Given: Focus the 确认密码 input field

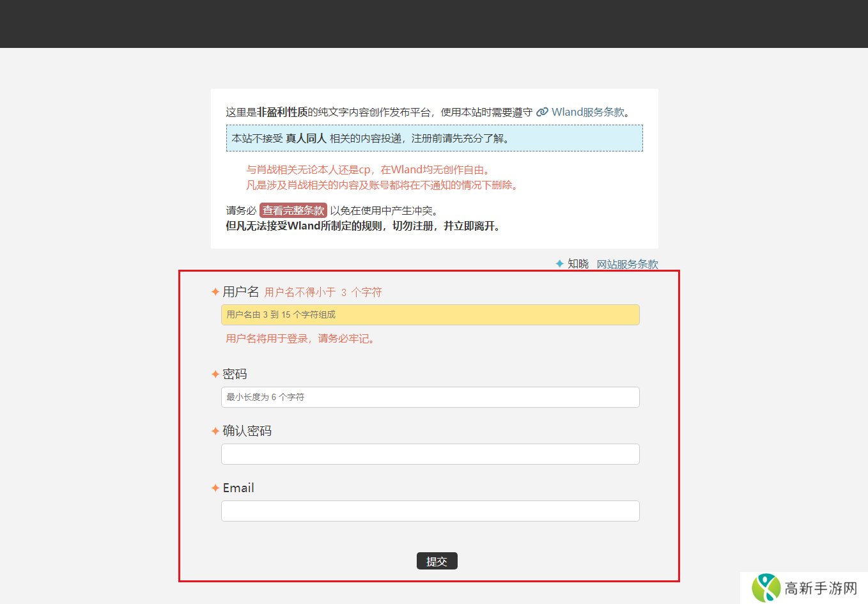Looking at the screenshot, I should [430, 454].
